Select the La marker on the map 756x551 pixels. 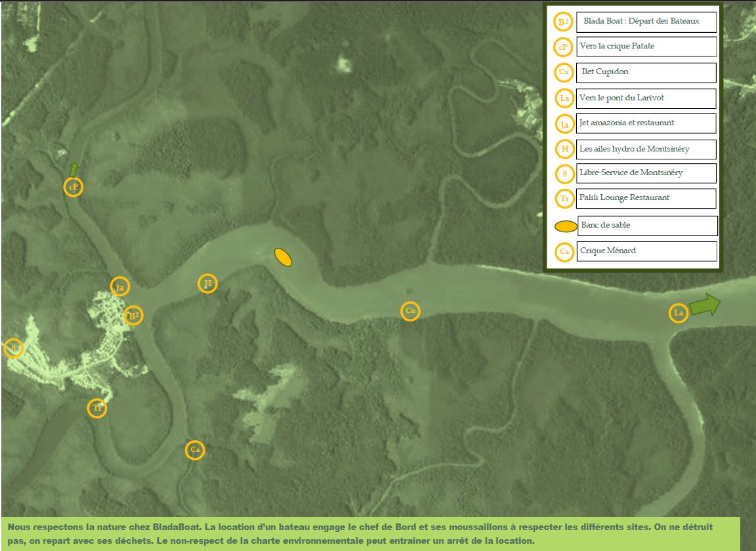679,313
